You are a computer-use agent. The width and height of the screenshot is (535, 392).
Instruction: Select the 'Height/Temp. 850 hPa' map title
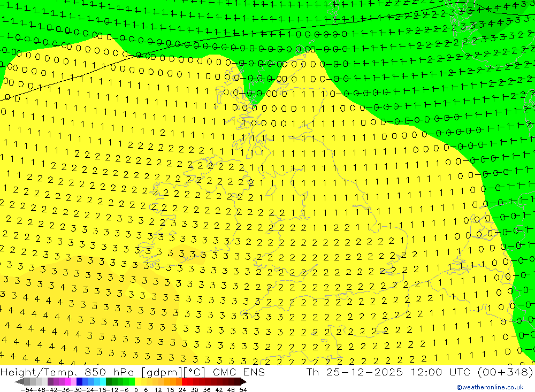pyautogui.click(x=68, y=372)
